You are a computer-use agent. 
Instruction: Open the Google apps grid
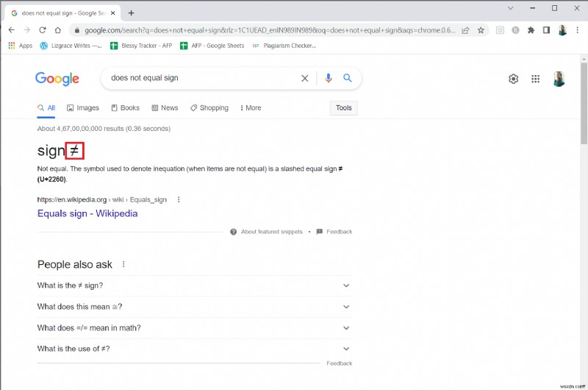coord(536,79)
